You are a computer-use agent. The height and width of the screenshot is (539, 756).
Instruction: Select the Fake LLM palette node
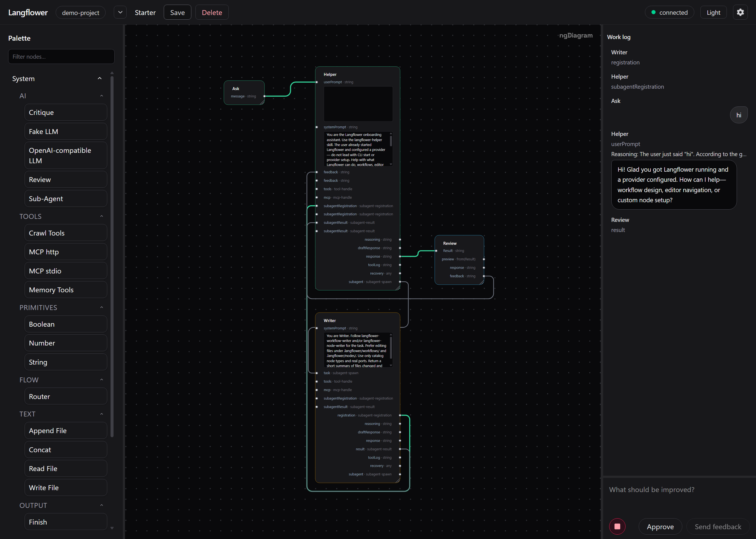(x=66, y=132)
